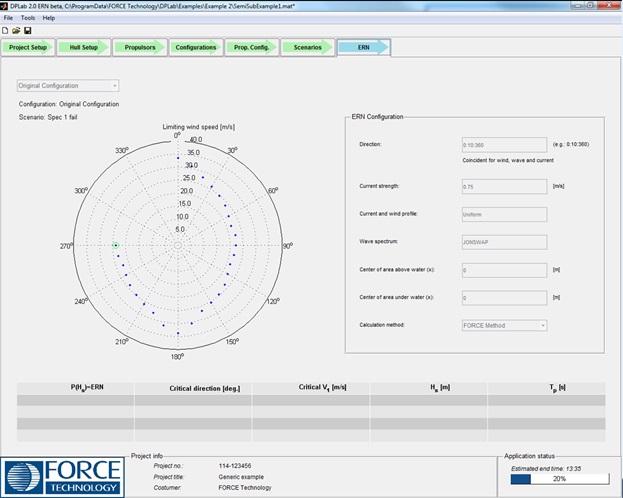Select the ERN step tab
This screenshot has width=623, height=498.
tap(364, 47)
